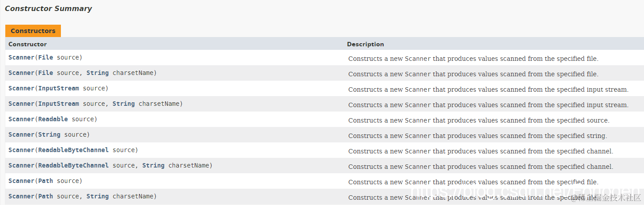Click the description for the specified string
The height and width of the screenshot is (205, 644).
pos(478,136)
